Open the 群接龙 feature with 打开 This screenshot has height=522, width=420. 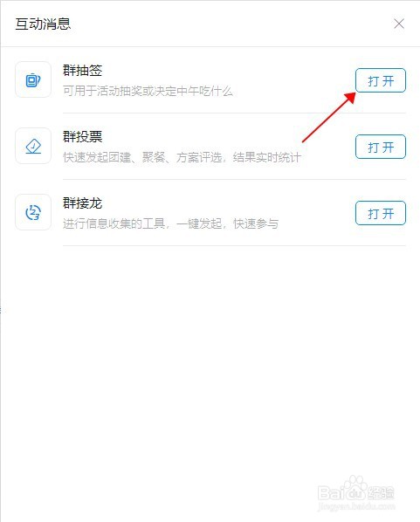click(381, 213)
